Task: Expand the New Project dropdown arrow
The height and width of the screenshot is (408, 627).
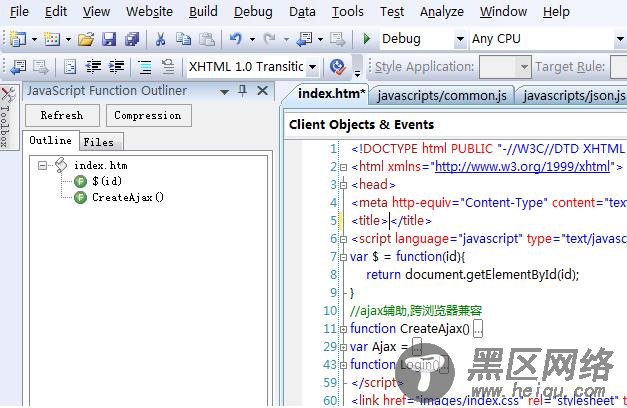Action: coord(34,39)
